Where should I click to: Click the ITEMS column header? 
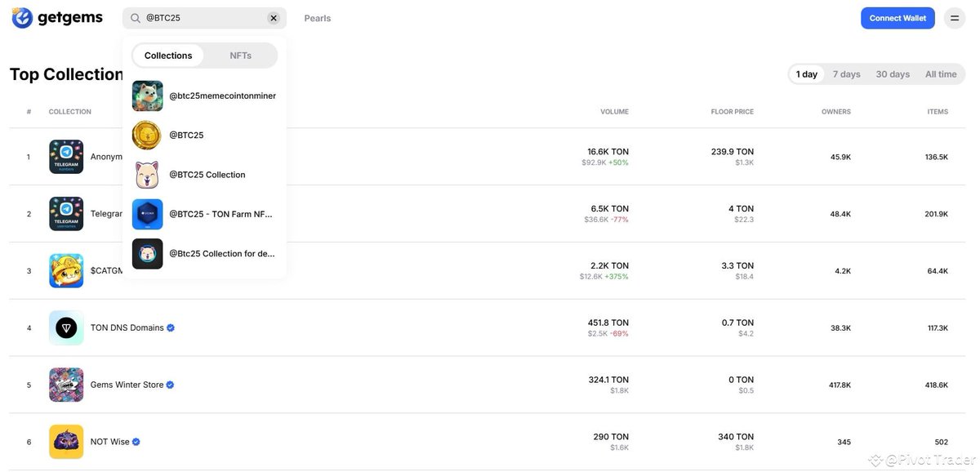pyautogui.click(x=938, y=112)
